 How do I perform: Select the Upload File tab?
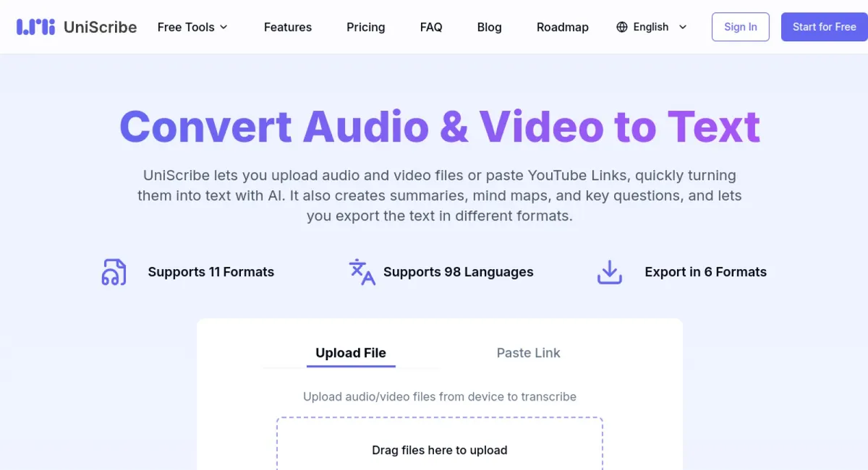[x=351, y=353]
